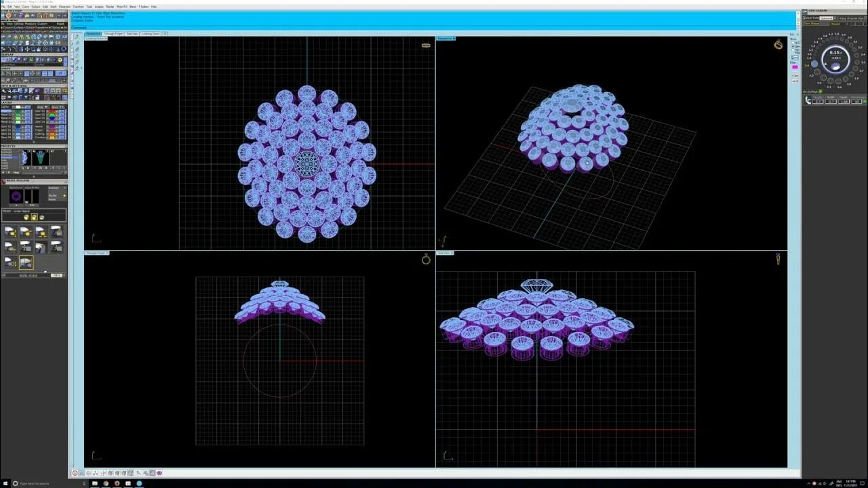Switch to the Side View viewport tab
The width and height of the screenshot is (868, 488).
pos(132,33)
